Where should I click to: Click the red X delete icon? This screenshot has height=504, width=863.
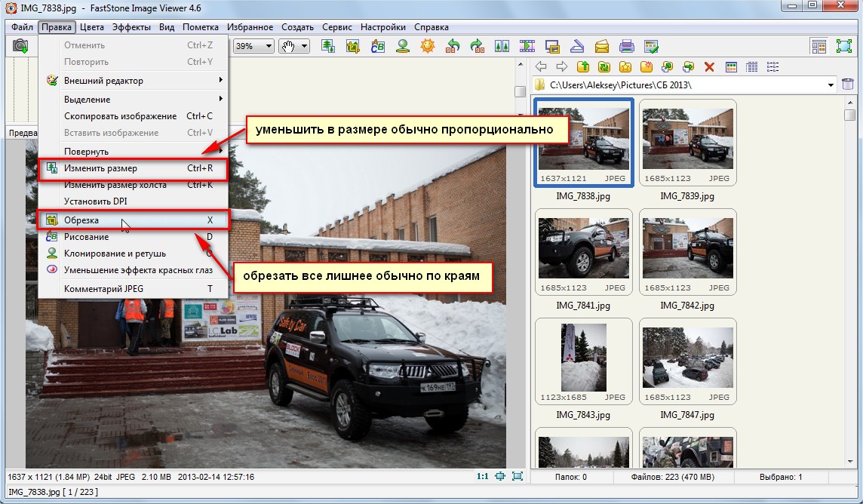(x=709, y=67)
